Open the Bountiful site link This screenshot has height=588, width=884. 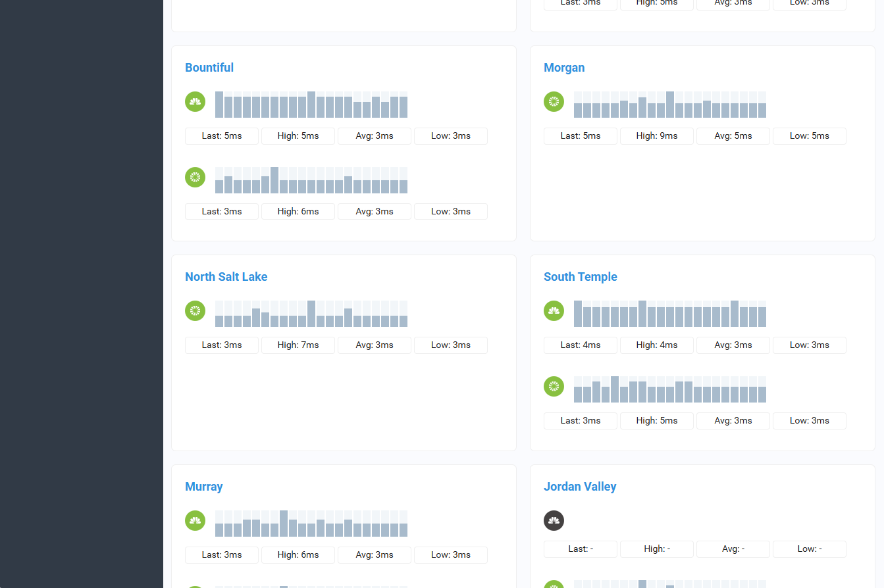pyautogui.click(x=209, y=68)
